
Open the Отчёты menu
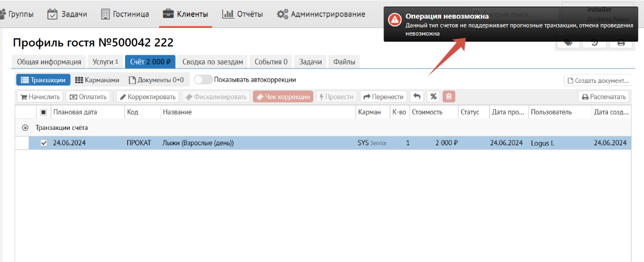pyautogui.click(x=242, y=14)
